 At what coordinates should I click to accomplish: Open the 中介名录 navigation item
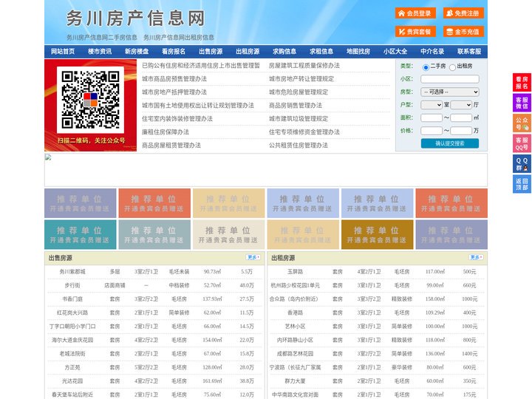click(x=432, y=52)
